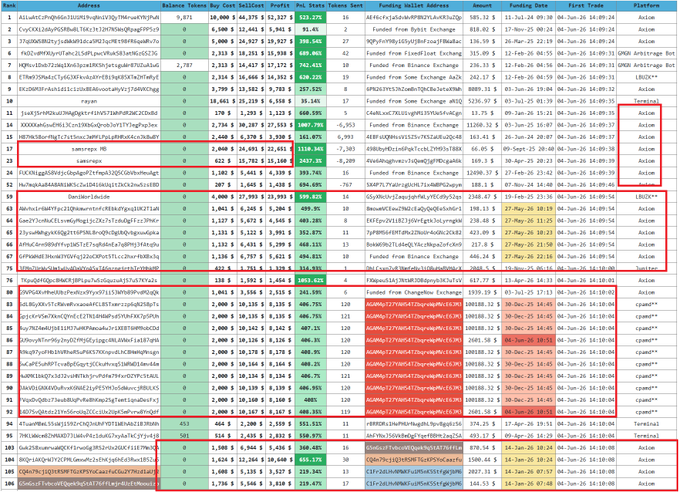Viewport: 680px width, 492px height.
Task: Click the 2,559 $ profit cell
Action: click(x=280, y=424)
